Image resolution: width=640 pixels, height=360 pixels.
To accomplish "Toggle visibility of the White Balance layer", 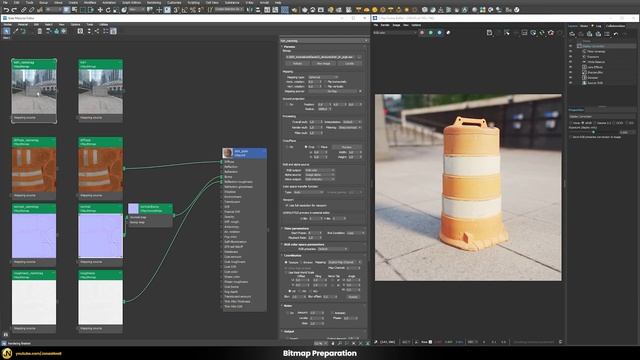I will pos(571,62).
